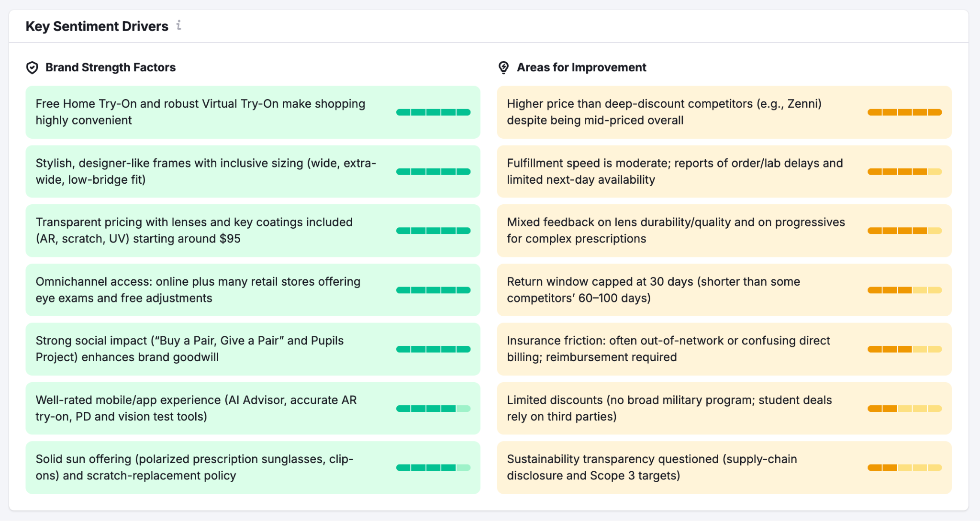Select the green strength bar for Free Home Try-On
Viewport: 980px width, 521px height.
click(433, 111)
